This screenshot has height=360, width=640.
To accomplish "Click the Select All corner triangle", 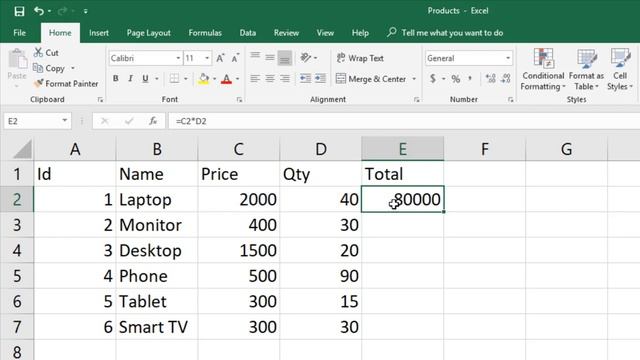I will (22, 149).
